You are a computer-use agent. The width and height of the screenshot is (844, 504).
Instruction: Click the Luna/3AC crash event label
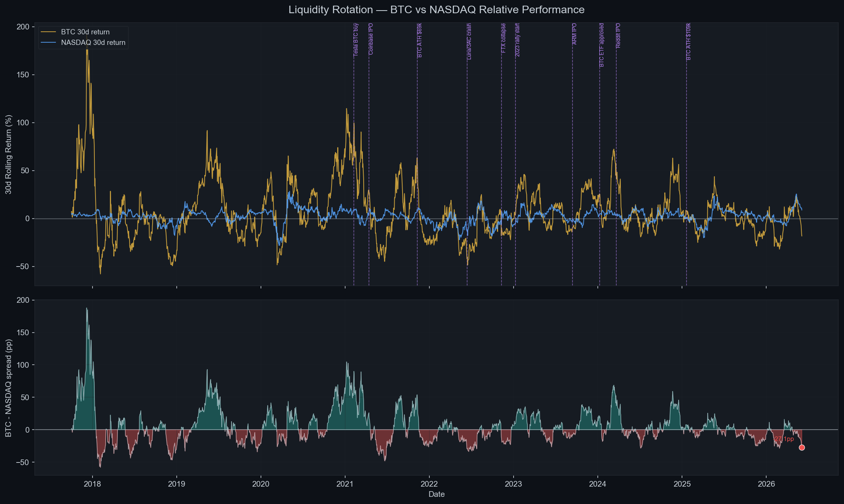click(469, 42)
